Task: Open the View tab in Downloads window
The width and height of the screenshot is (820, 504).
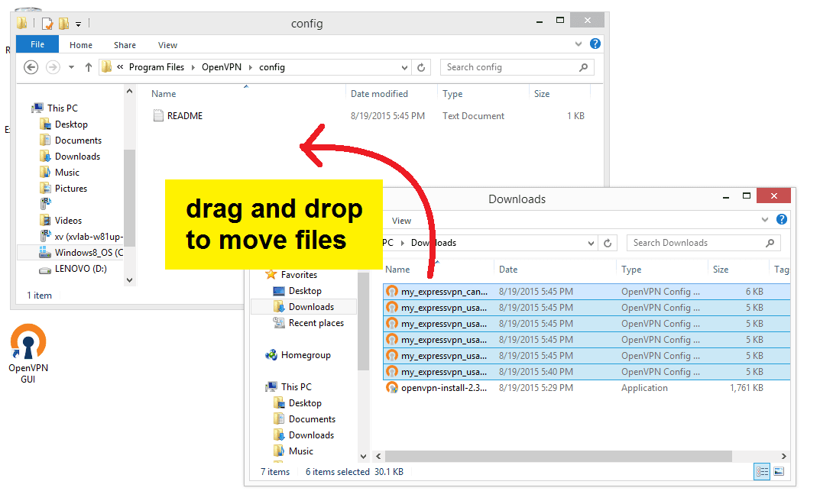Action: tap(402, 221)
